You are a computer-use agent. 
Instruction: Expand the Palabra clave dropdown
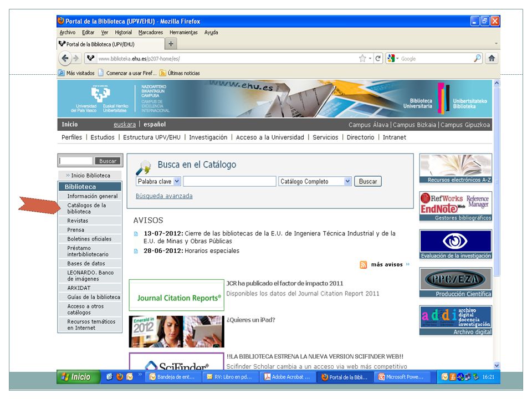click(177, 181)
